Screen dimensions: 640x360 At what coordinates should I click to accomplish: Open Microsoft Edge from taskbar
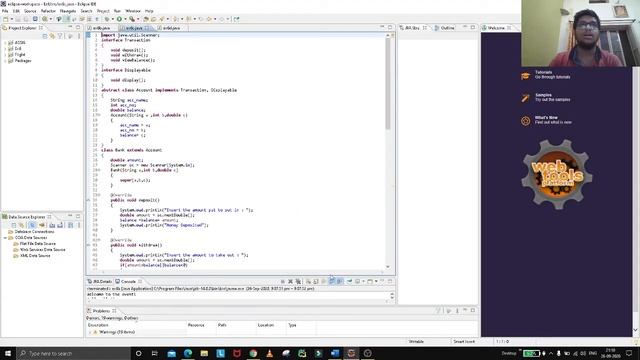pyautogui.click(x=188, y=353)
